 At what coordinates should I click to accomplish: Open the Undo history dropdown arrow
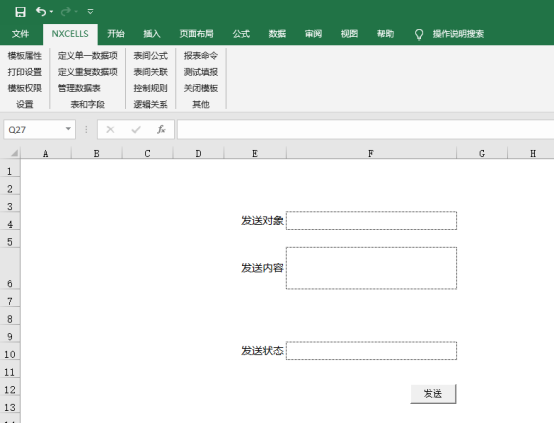point(52,12)
